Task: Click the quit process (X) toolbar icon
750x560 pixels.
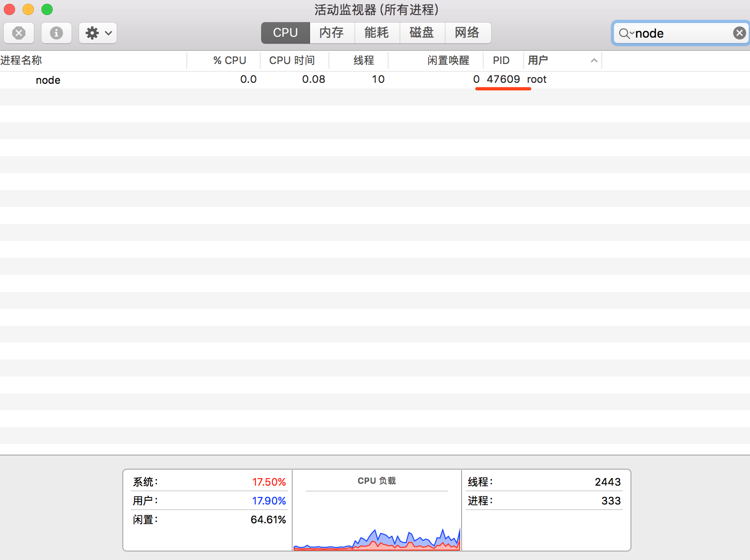Action: pyautogui.click(x=19, y=33)
